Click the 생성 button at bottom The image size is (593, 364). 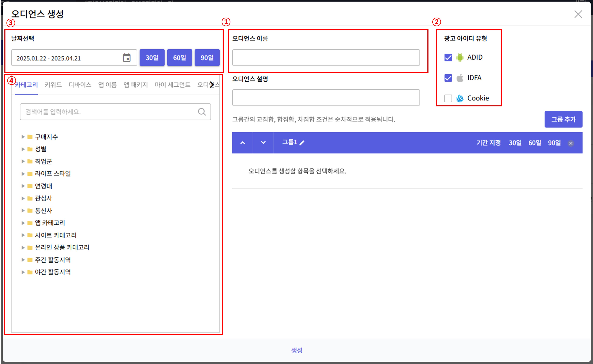coord(297,350)
